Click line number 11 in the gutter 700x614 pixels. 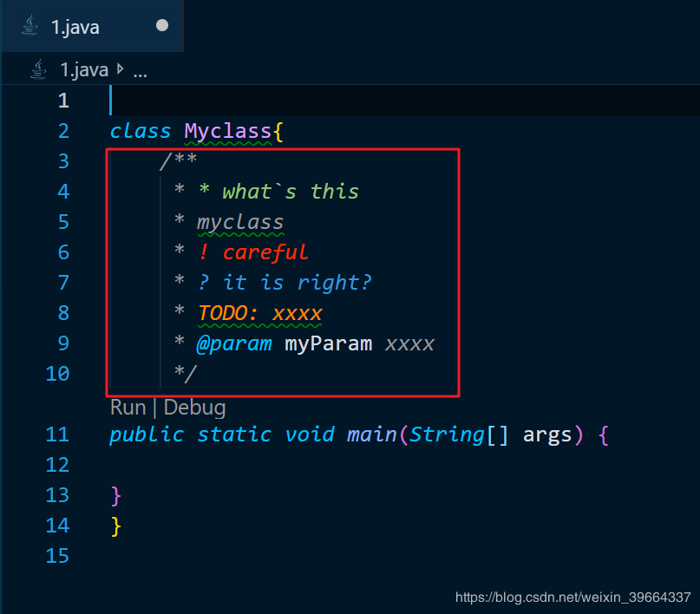[x=57, y=434]
